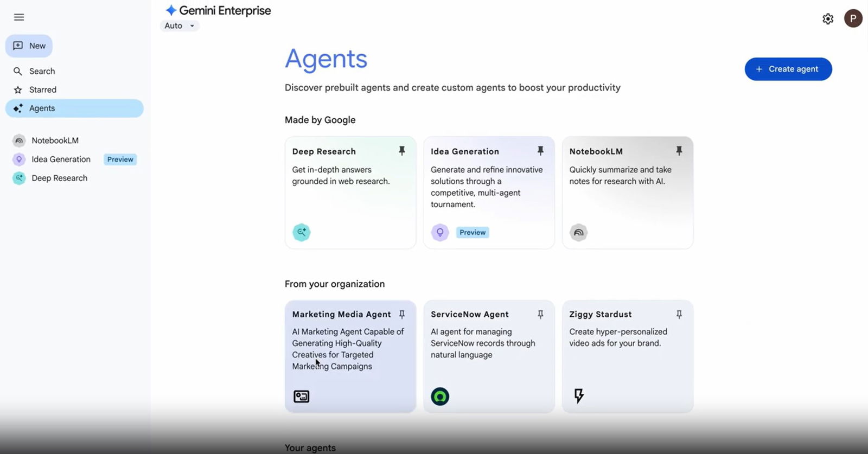Click the NotebookLM icon in sidebar
The image size is (868, 454).
(19, 140)
